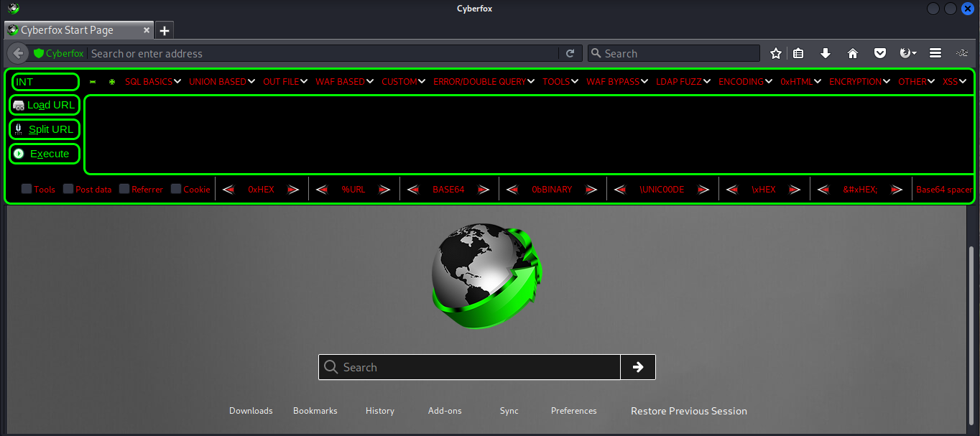Expand the SQL BASICS dropdown
980x436 pixels.
coord(153,82)
